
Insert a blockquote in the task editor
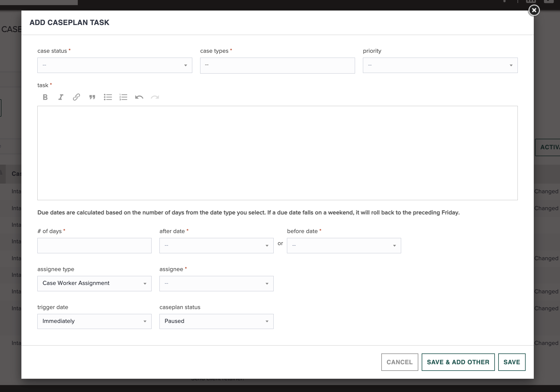pyautogui.click(x=92, y=97)
